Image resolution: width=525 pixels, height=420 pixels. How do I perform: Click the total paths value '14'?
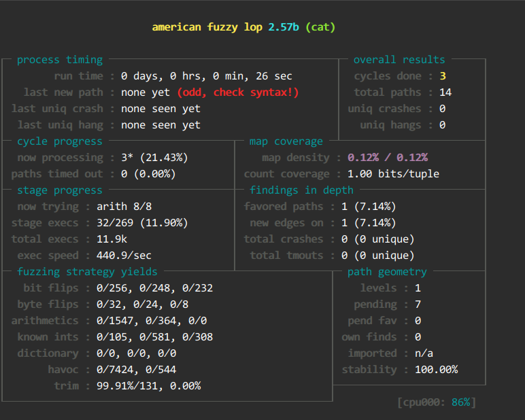[x=445, y=92]
